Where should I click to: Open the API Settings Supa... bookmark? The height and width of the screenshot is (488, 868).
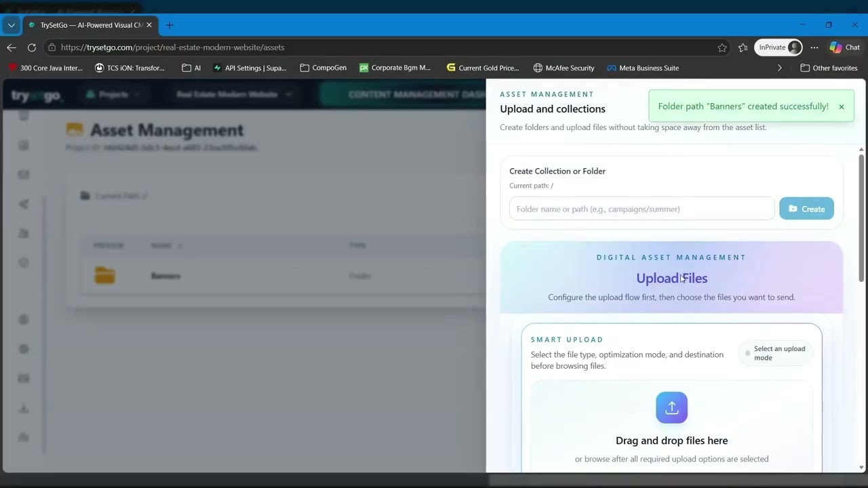250,68
